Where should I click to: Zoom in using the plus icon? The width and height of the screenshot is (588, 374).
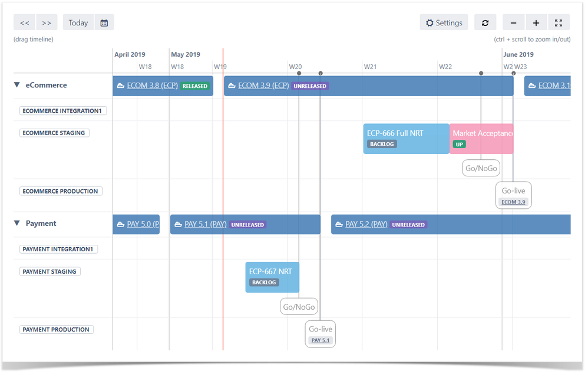536,22
